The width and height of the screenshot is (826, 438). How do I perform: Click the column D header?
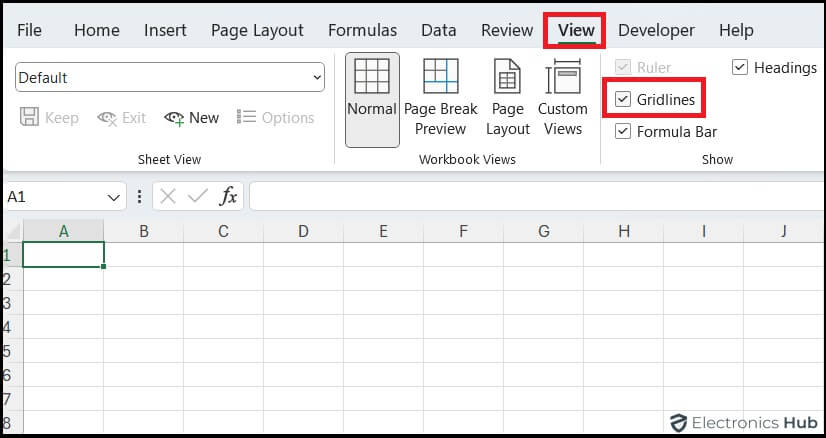[303, 231]
